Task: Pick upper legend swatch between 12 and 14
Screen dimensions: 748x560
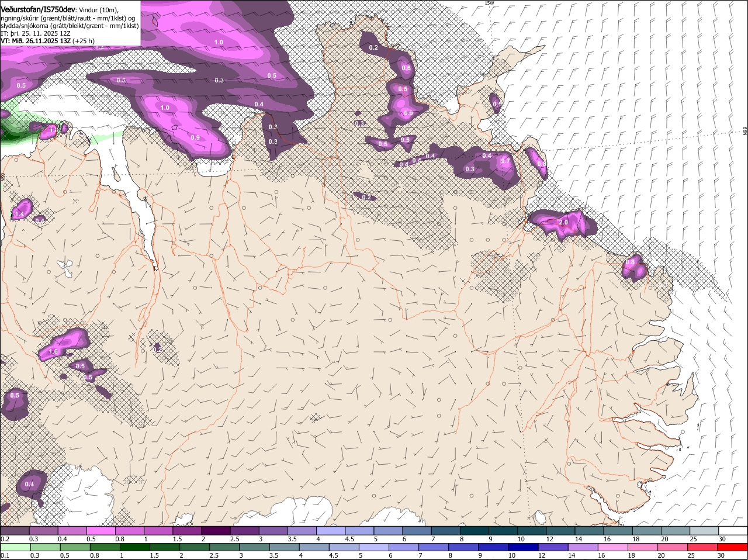Action: (560, 530)
